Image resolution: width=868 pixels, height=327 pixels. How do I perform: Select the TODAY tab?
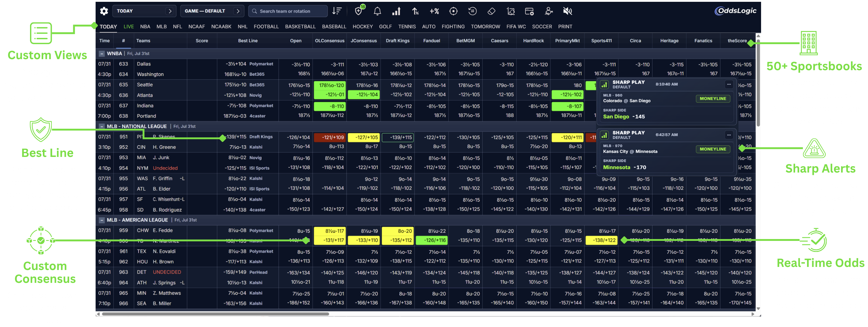click(x=108, y=27)
